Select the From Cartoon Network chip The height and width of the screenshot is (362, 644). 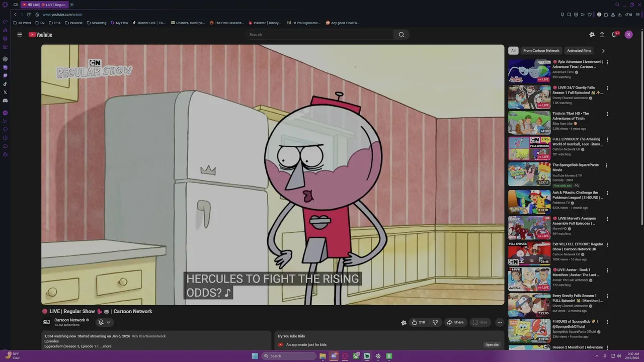point(541,51)
